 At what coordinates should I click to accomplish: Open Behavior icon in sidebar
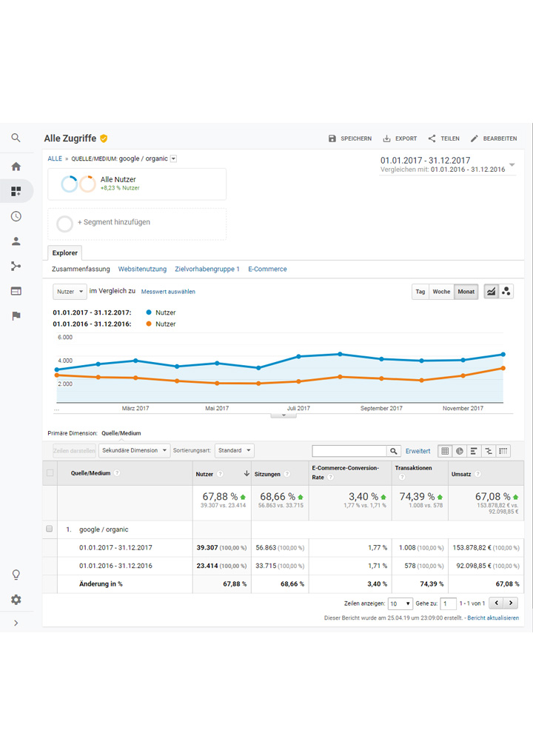[16, 291]
